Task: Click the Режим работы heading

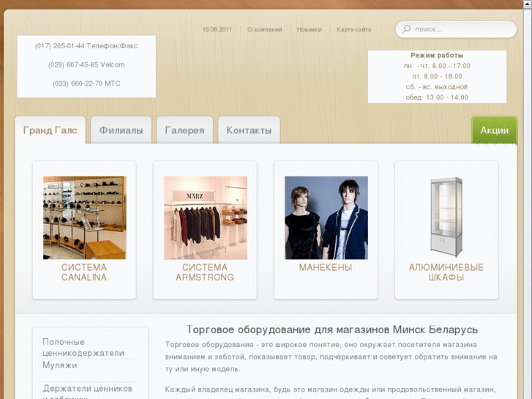Action: tap(437, 55)
